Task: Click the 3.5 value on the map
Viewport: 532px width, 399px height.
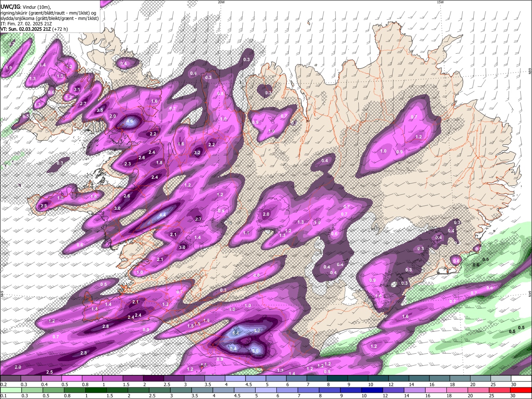Action: (100, 110)
